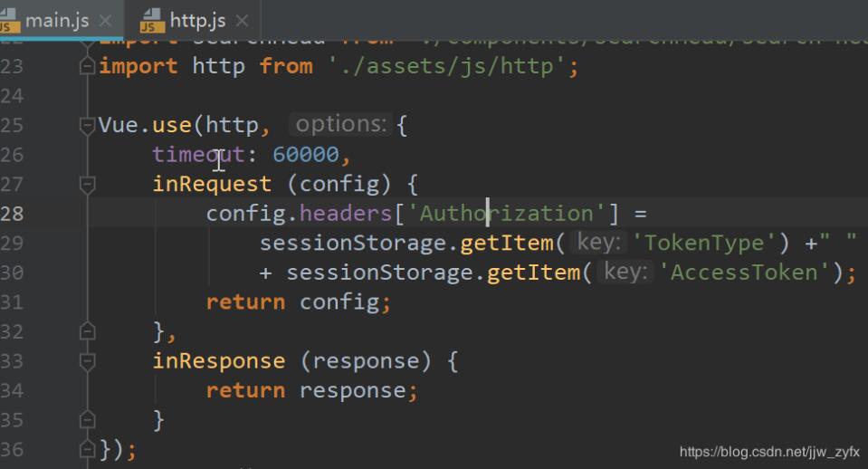
Task: Click the key: hint before 'AccessToken'
Action: pyautogui.click(x=625, y=272)
